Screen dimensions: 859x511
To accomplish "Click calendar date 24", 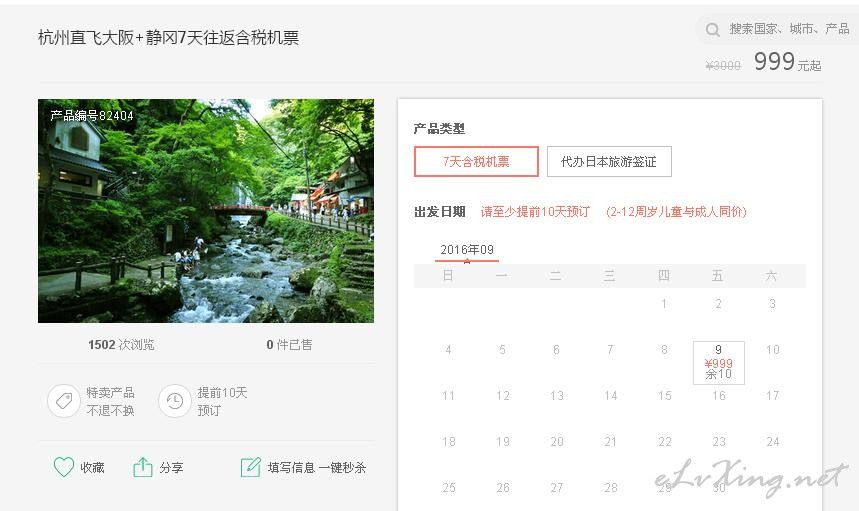I will (772, 441).
